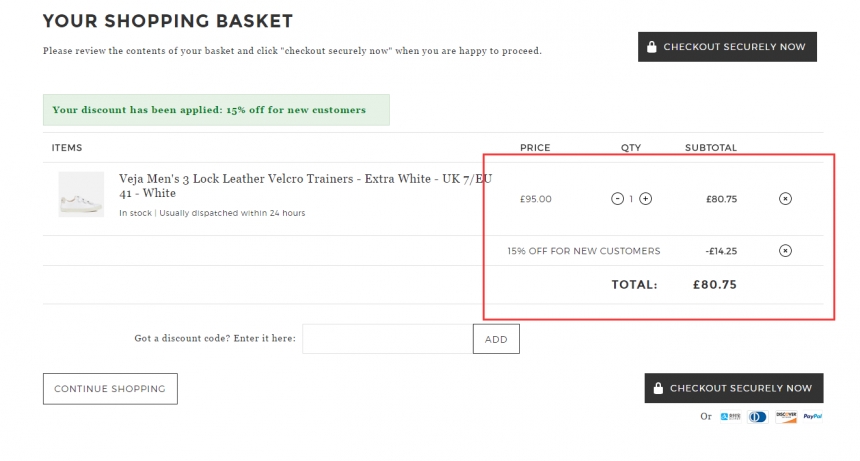The height and width of the screenshot is (461, 860).
Task: Click the discount code input field
Action: coord(387,339)
